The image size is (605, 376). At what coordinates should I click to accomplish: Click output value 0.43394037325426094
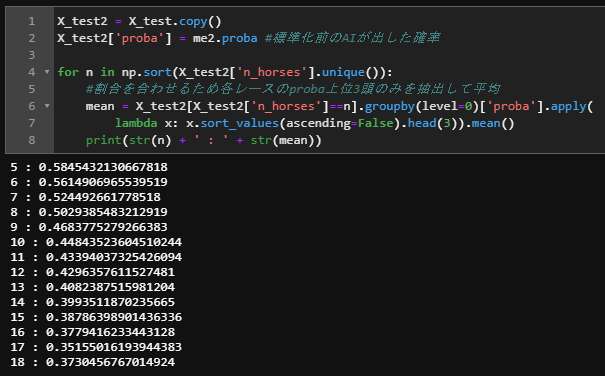point(114,257)
